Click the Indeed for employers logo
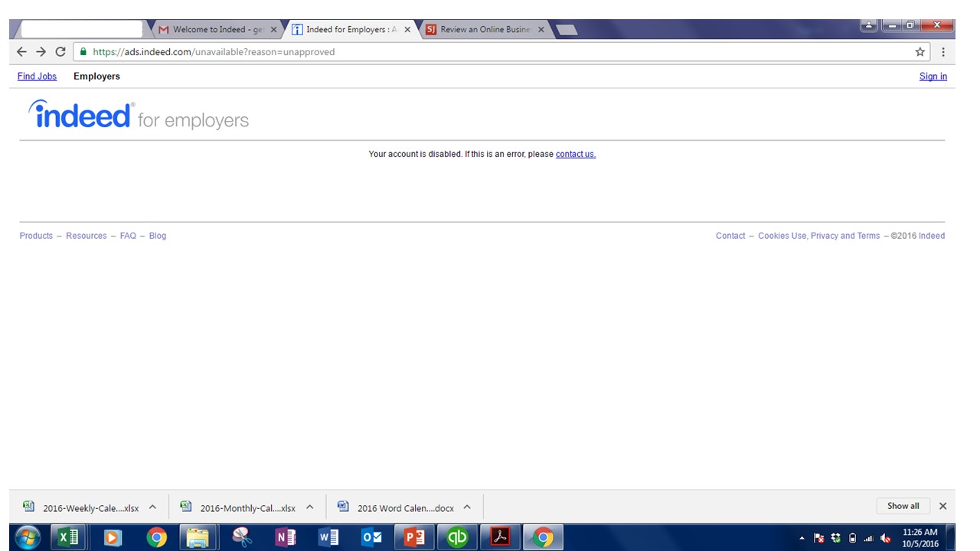 pos(139,116)
